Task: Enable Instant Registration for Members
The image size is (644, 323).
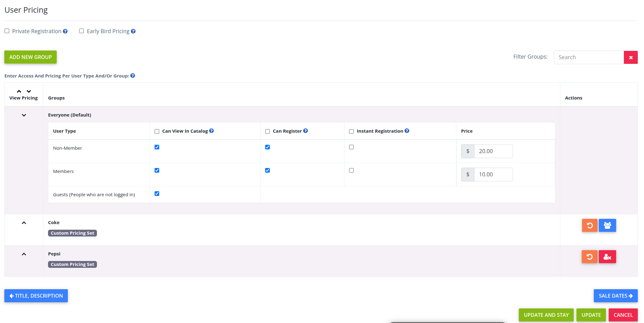Action: point(351,170)
